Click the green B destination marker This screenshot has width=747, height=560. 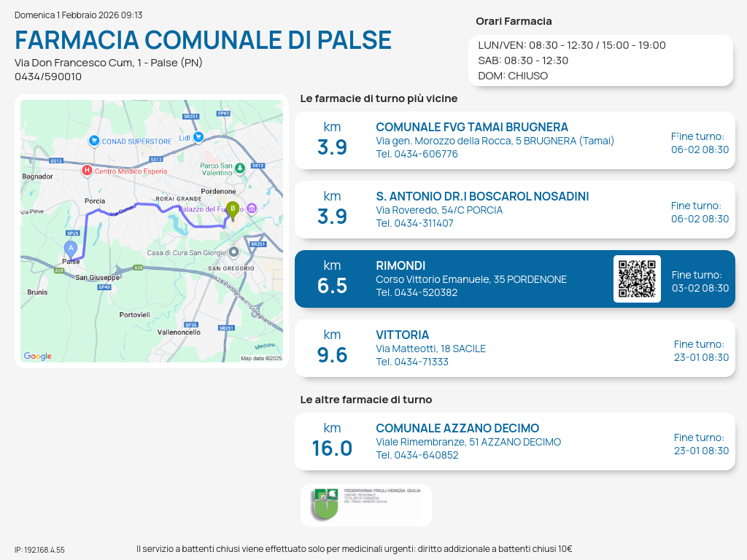click(232, 210)
